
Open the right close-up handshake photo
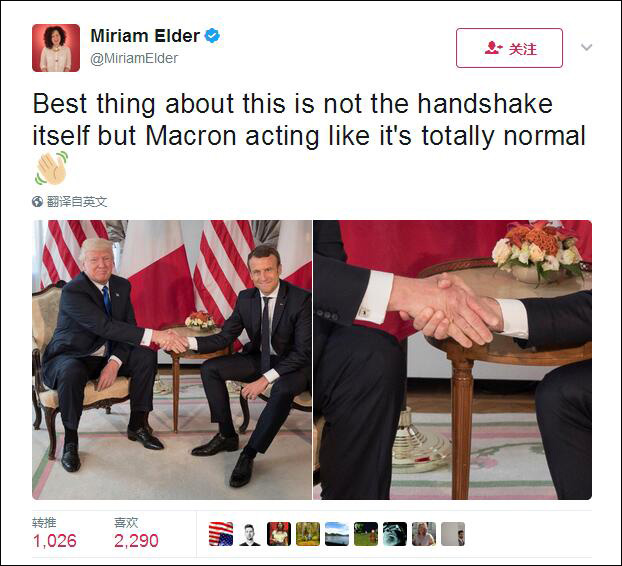(x=453, y=360)
